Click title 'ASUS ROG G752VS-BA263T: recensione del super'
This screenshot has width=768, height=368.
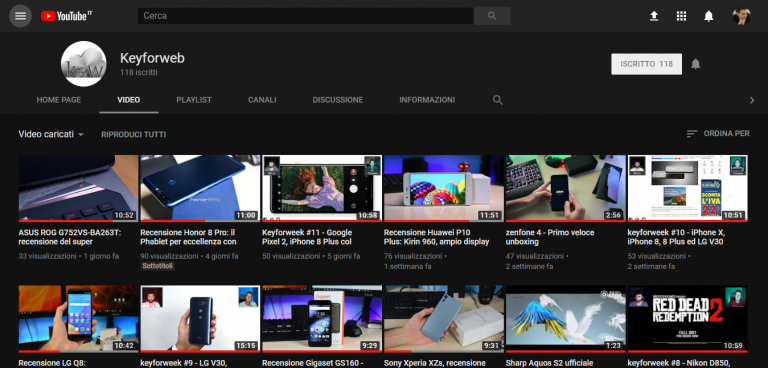click(x=70, y=237)
